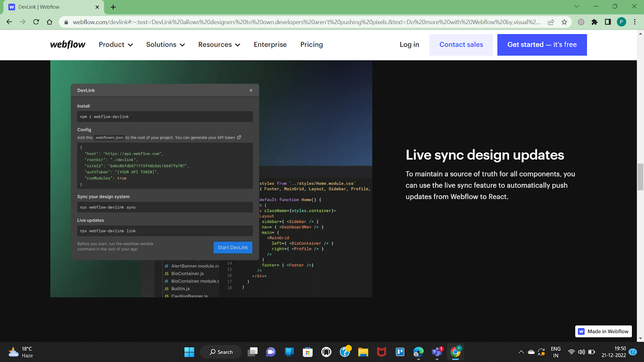Open the Windows Start menu
Viewport: 644px width, 362px height.
(x=189, y=352)
